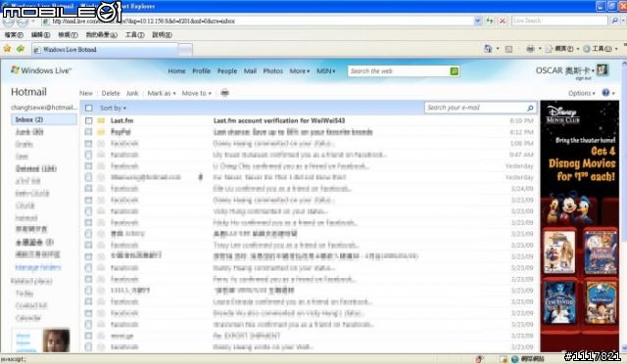The width and height of the screenshot is (627, 364).
Task: Check the Last.fm email checkbox
Action: click(89, 120)
